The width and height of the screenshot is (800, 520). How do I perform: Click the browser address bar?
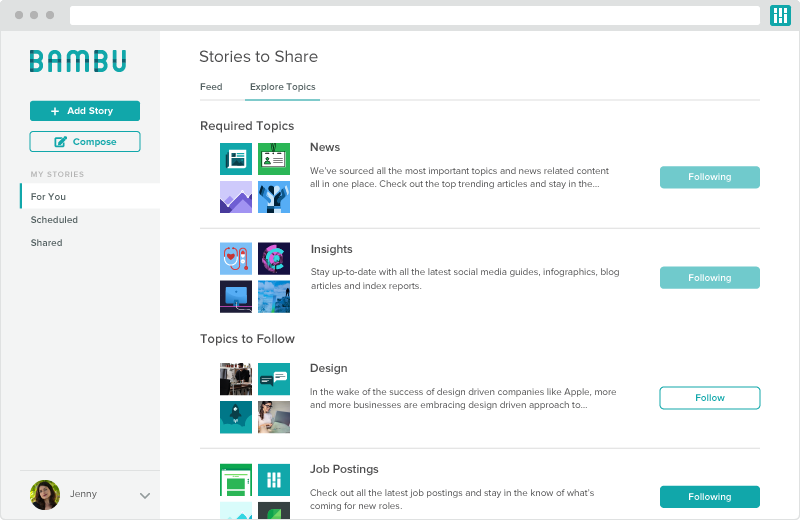415,15
